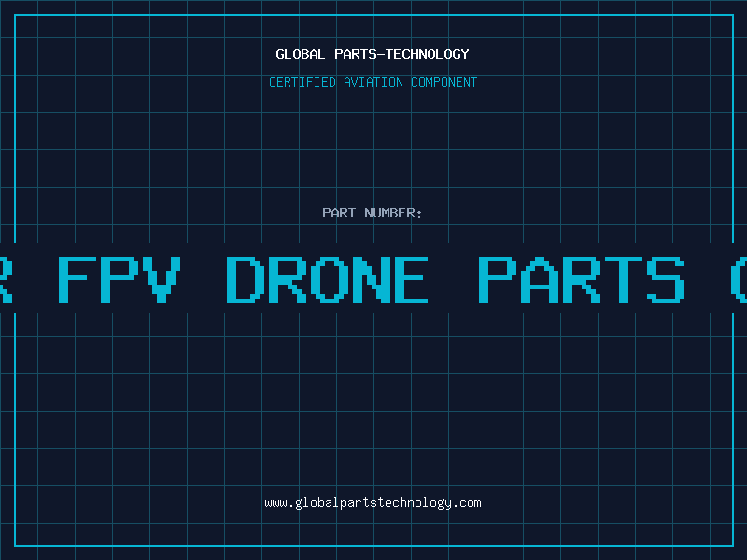747x560 pixels.
Task: Click the word NUMBER: above the banner
Action: [x=393, y=213]
